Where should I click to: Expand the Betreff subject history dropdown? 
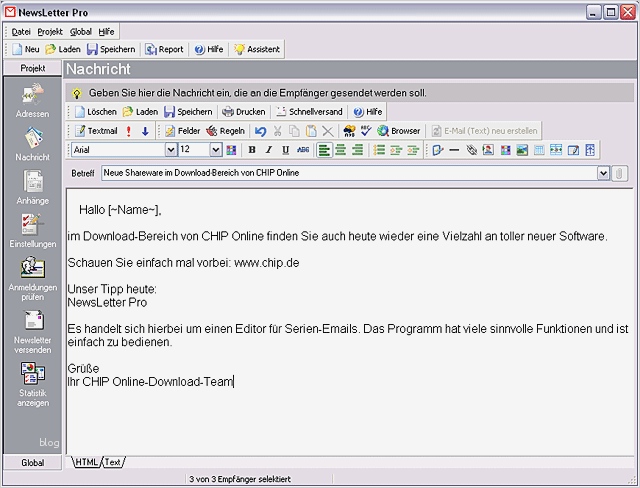603,173
